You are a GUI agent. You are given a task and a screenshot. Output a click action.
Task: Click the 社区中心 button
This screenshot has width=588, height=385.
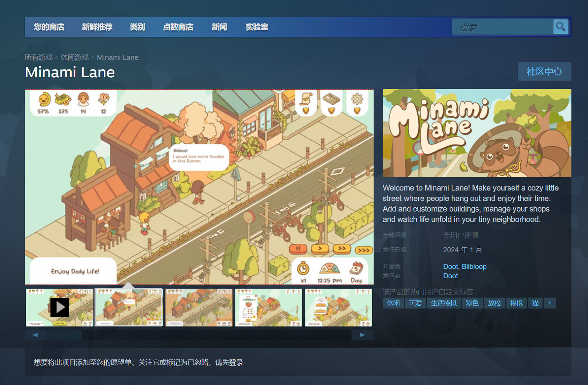pyautogui.click(x=544, y=71)
